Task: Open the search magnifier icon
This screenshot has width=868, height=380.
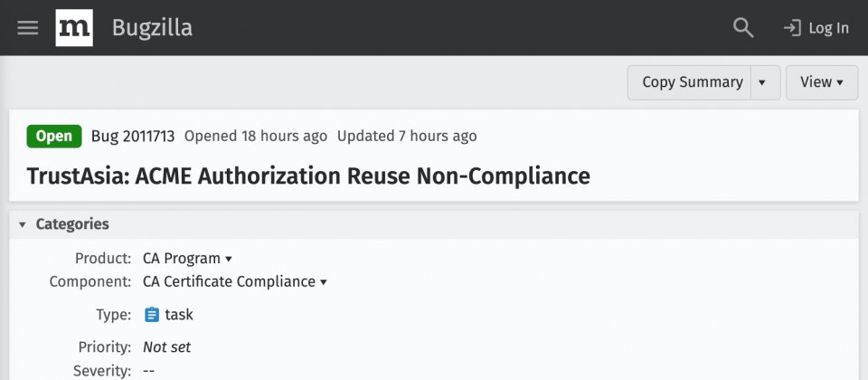Action: point(743,28)
